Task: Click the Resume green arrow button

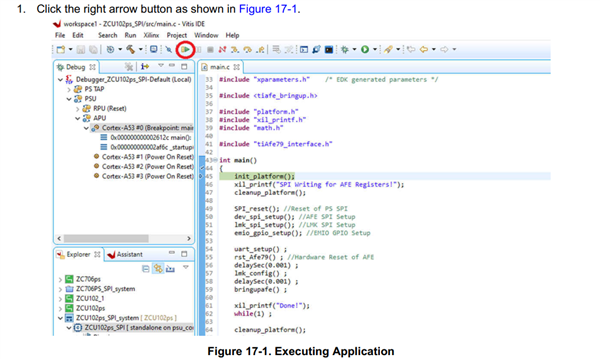Action: point(186,49)
